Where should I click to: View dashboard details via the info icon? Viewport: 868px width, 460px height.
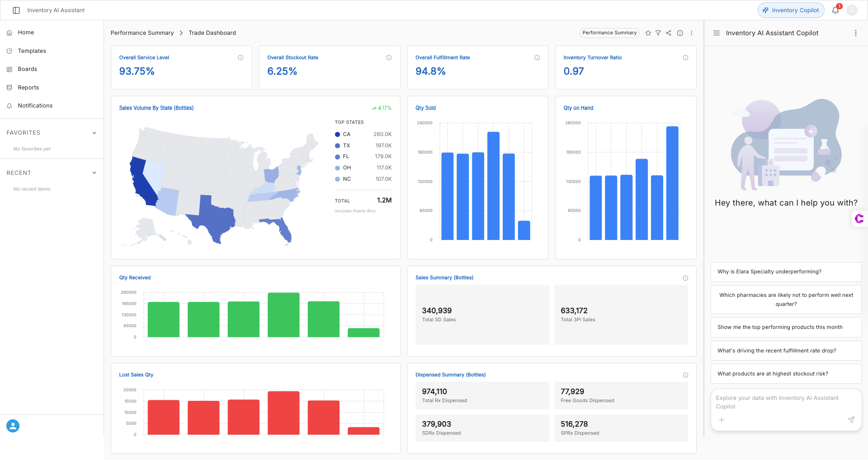pos(680,33)
